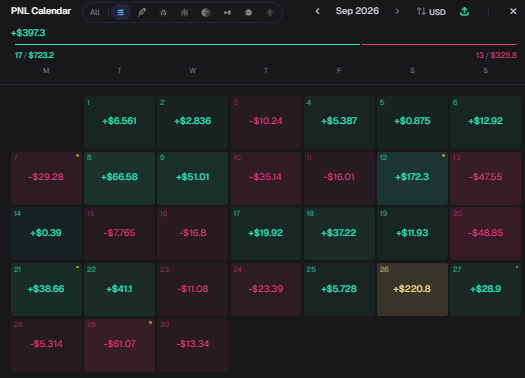Open day 15 cell showing -$7.765
525x378 pixels.
click(x=120, y=233)
